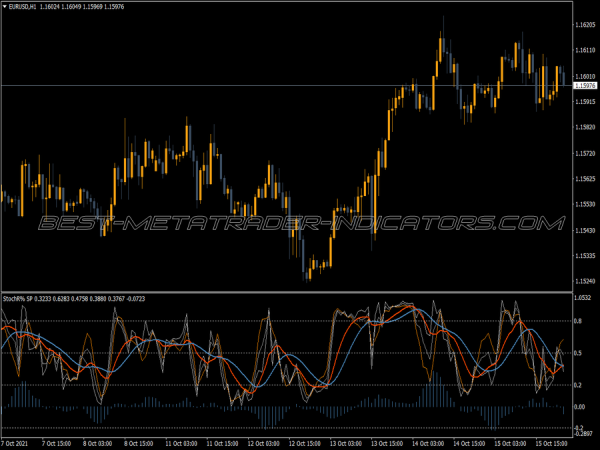The image size is (600, 450).
Task: Click the 14 Oct 15:00 time label
Action: pyautogui.click(x=470, y=444)
